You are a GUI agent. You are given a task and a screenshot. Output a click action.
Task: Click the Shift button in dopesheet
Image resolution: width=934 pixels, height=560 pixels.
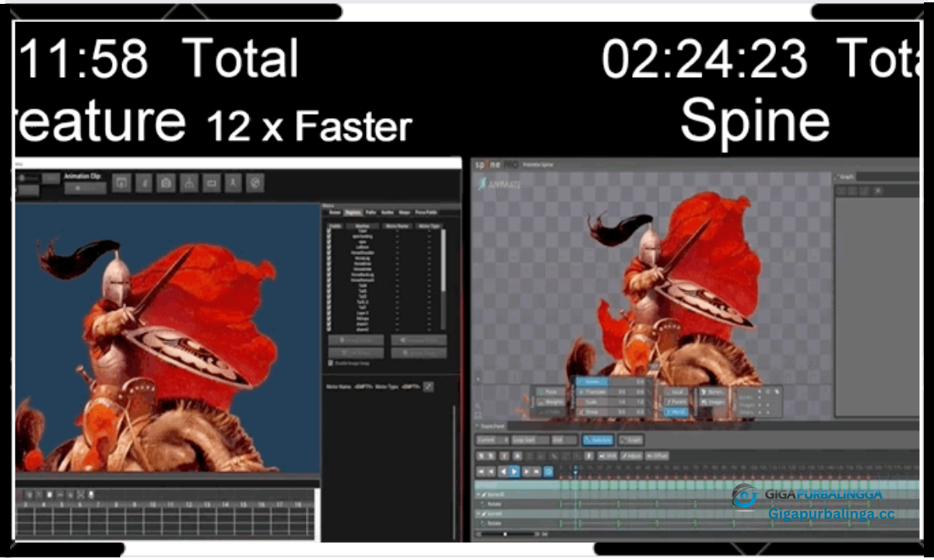607,456
